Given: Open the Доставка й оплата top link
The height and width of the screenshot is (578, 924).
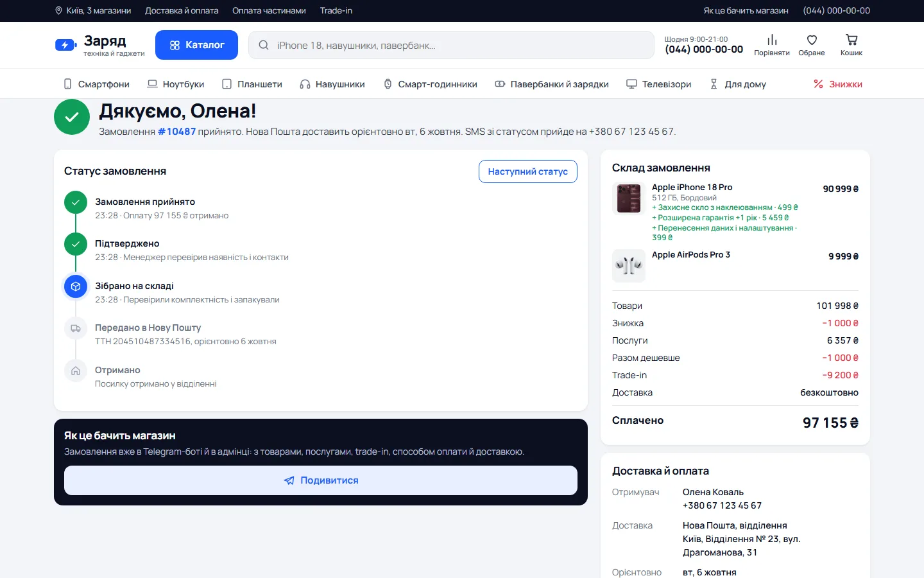Looking at the screenshot, I should [x=182, y=11].
